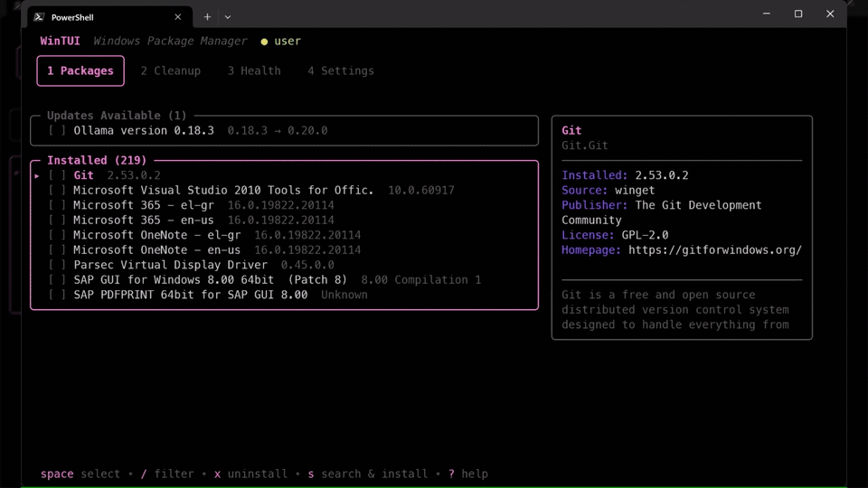Screen dimensions: 868x488
Task: Click the Git.Git package identifier
Action: pos(585,145)
